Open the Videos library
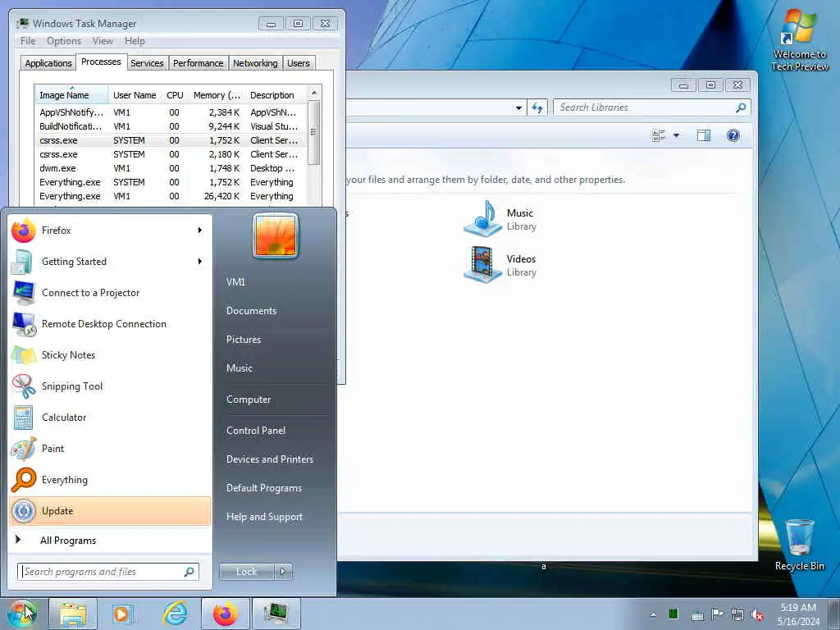The height and width of the screenshot is (630, 840). click(500, 265)
